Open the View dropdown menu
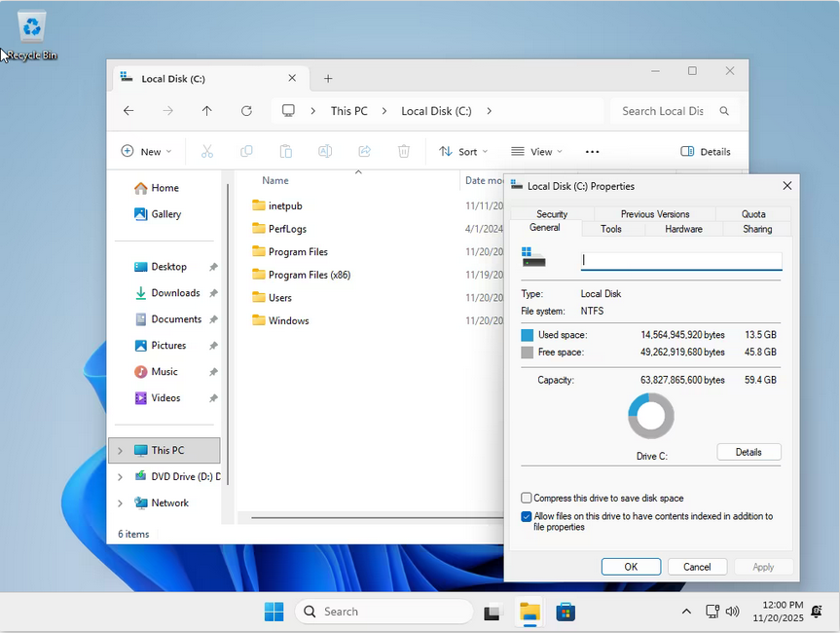 [x=535, y=152]
